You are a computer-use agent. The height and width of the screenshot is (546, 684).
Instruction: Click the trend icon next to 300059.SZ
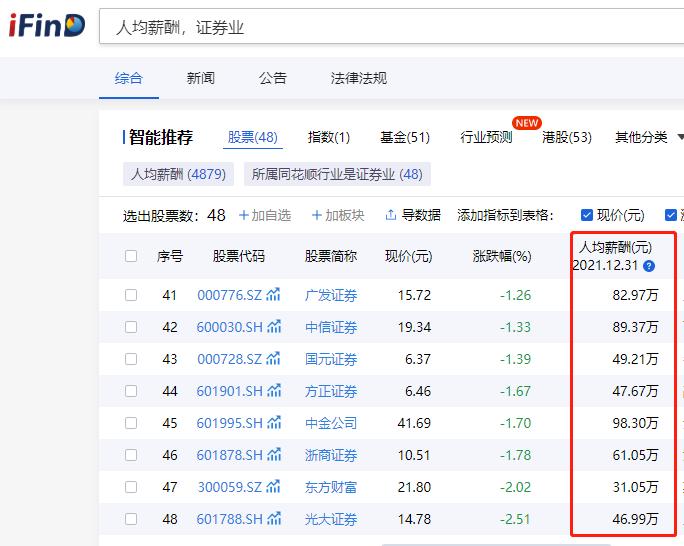point(274,487)
